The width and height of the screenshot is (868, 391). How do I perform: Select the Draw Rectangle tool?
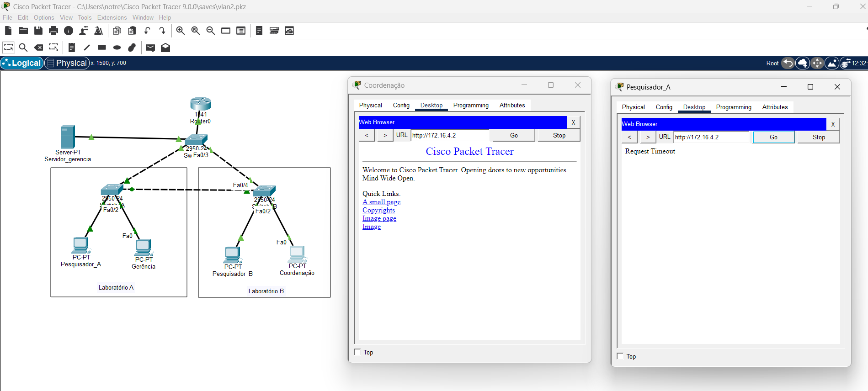[102, 48]
